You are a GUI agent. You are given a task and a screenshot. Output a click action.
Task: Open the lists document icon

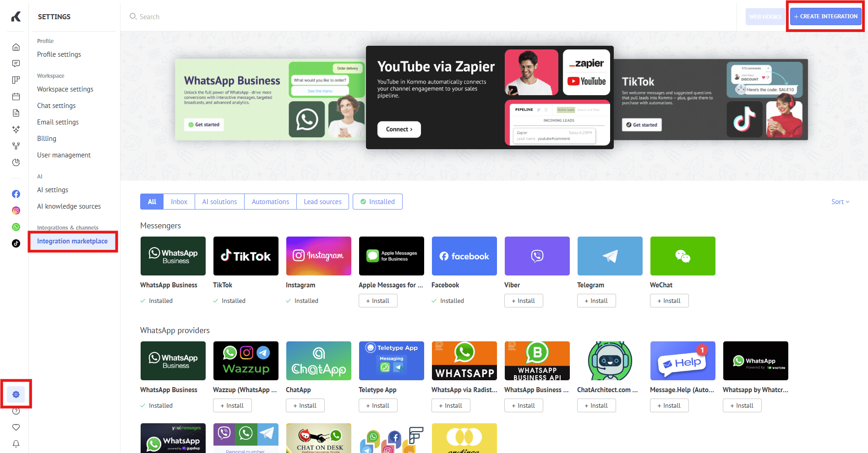pyautogui.click(x=16, y=113)
